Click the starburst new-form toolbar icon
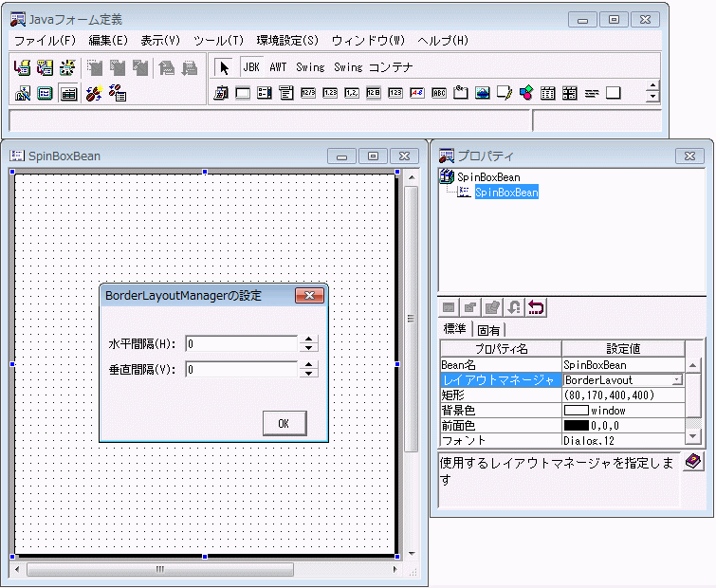The height and width of the screenshot is (588, 716). click(67, 67)
